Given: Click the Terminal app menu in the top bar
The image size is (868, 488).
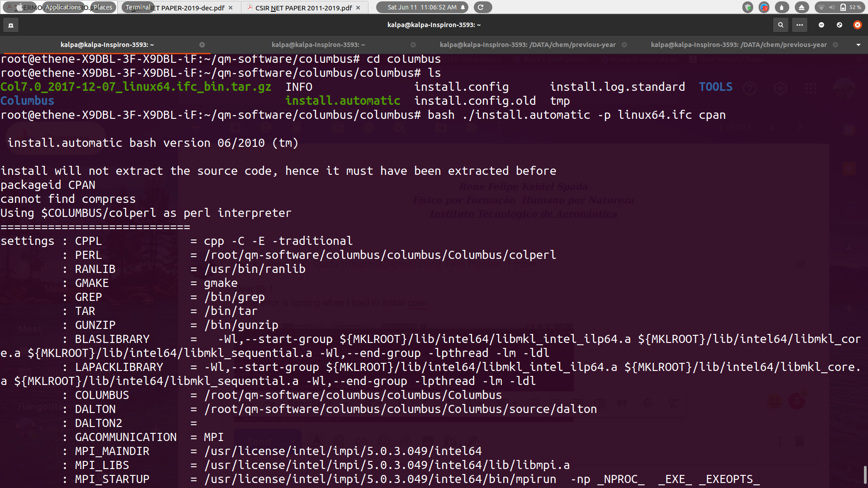Looking at the screenshot, I should point(137,7).
